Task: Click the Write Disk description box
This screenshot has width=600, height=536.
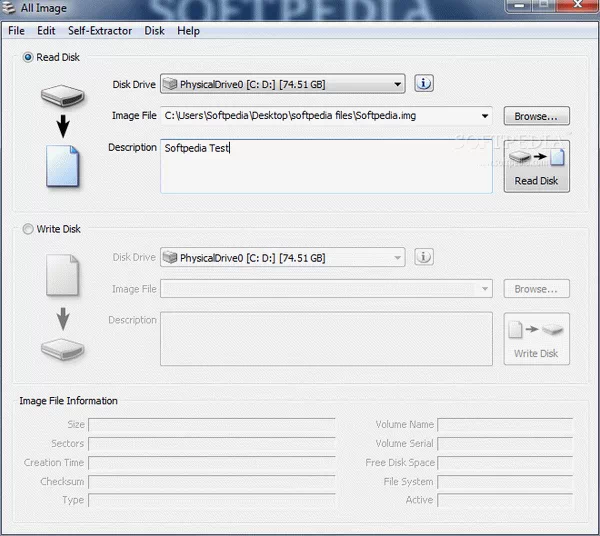Action: pos(326,339)
